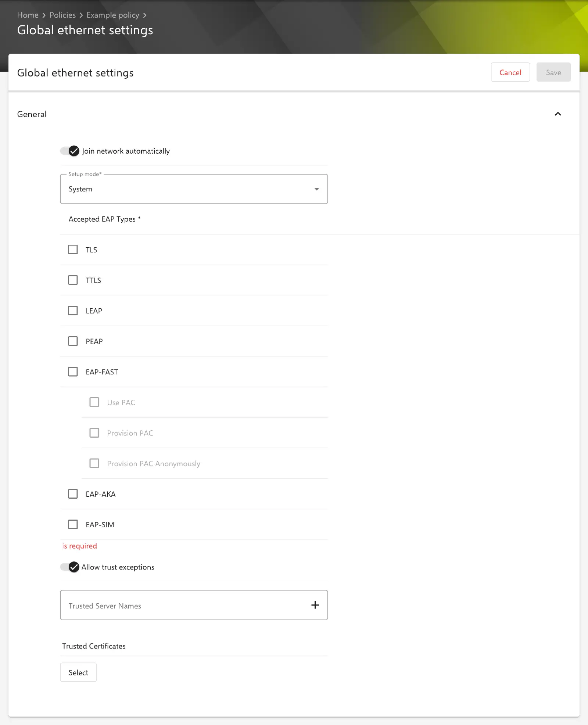Toggle Allow trust exceptions switch
This screenshot has width=588, height=725.
(x=70, y=567)
